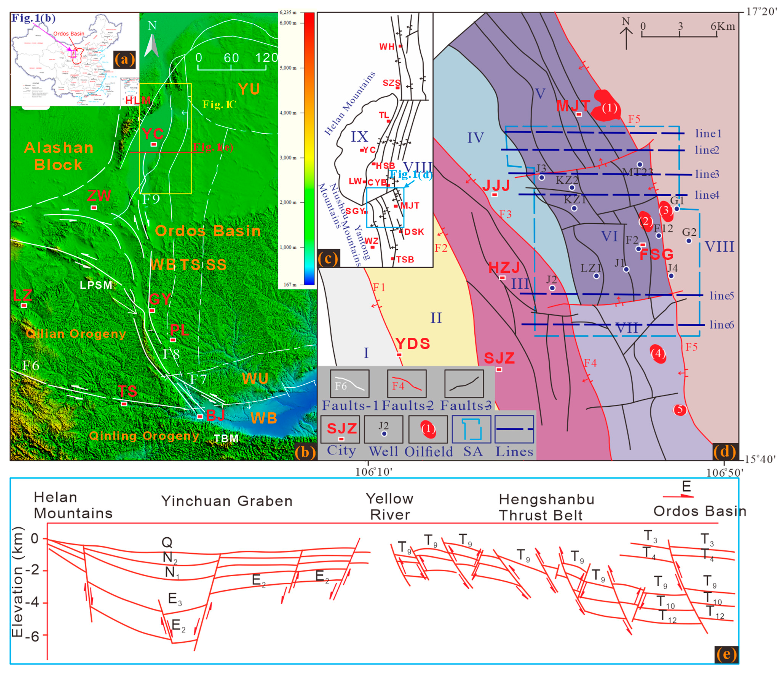Image resolution: width=784 pixels, height=674 pixels.
Task: Select the SA study area legend icon
Action: [472, 429]
